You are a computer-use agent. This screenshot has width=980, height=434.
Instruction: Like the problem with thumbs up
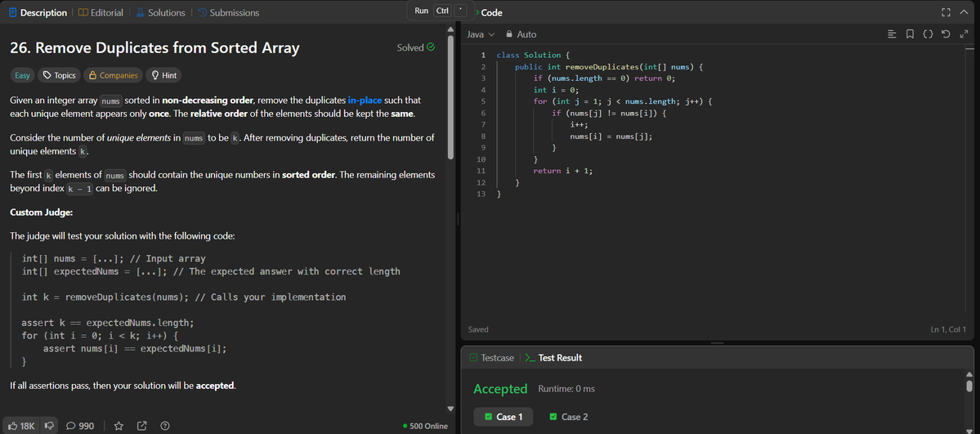20,426
